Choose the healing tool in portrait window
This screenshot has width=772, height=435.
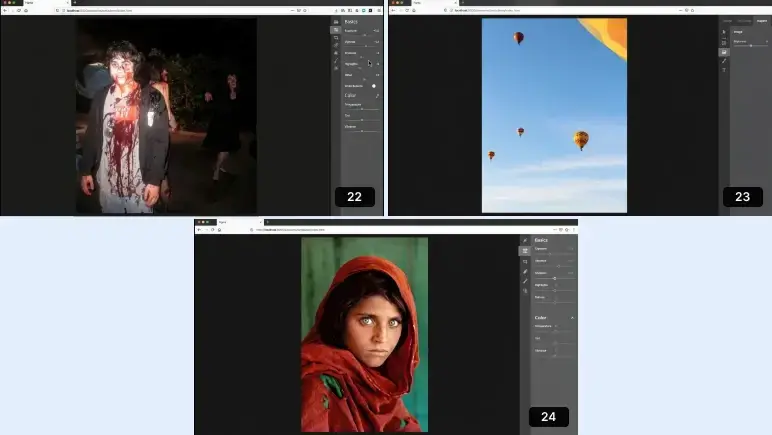(x=525, y=271)
